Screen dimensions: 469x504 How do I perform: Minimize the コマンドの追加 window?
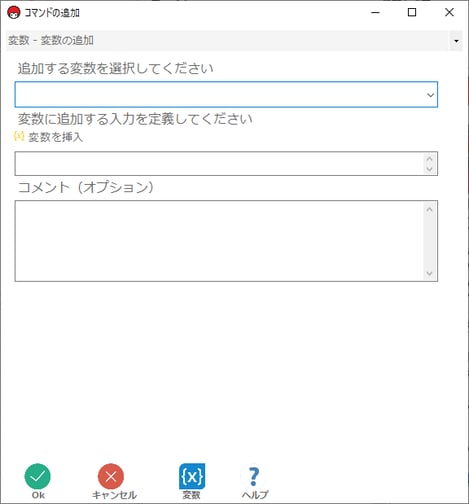point(376,13)
